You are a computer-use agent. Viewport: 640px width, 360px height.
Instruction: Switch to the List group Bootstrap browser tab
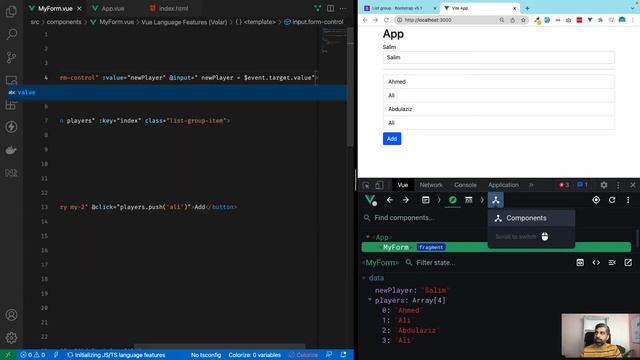coord(400,8)
